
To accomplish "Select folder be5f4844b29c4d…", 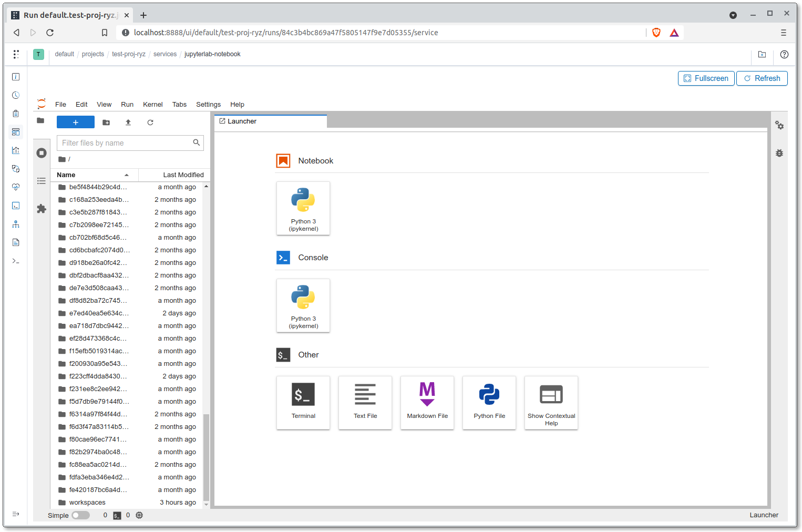I will coord(127,187).
